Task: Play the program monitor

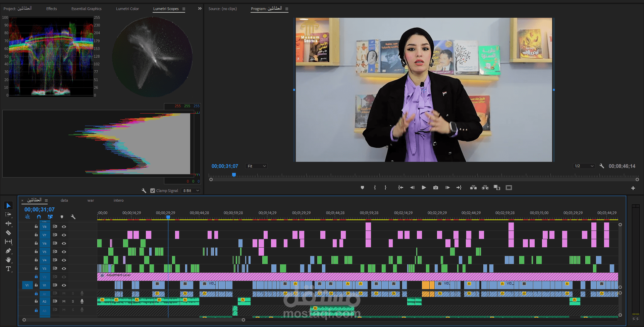Action: pyautogui.click(x=424, y=188)
